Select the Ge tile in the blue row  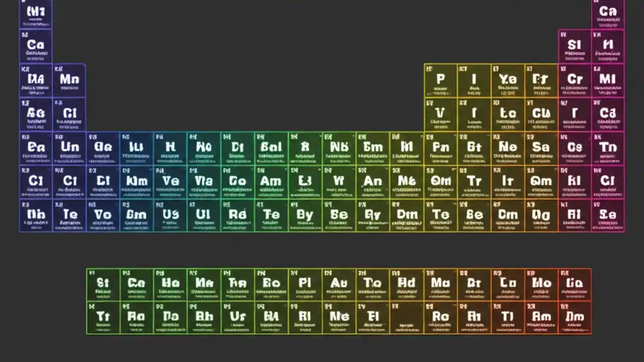pyautogui.click(x=102, y=147)
